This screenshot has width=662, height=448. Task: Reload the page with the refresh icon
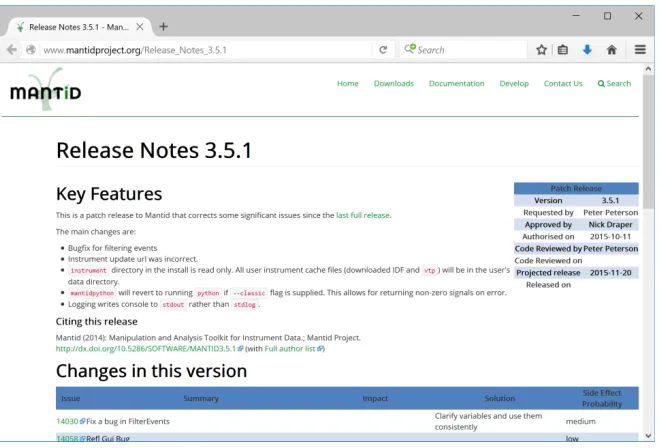(383, 50)
